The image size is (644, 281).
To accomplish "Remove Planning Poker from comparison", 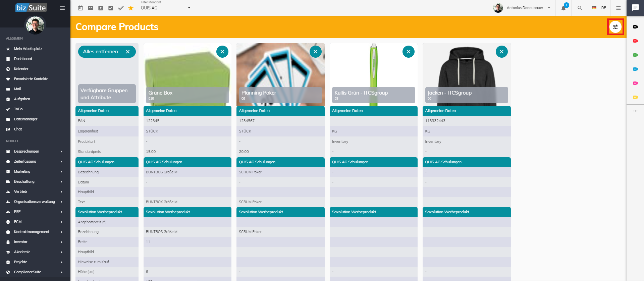I will click(315, 52).
